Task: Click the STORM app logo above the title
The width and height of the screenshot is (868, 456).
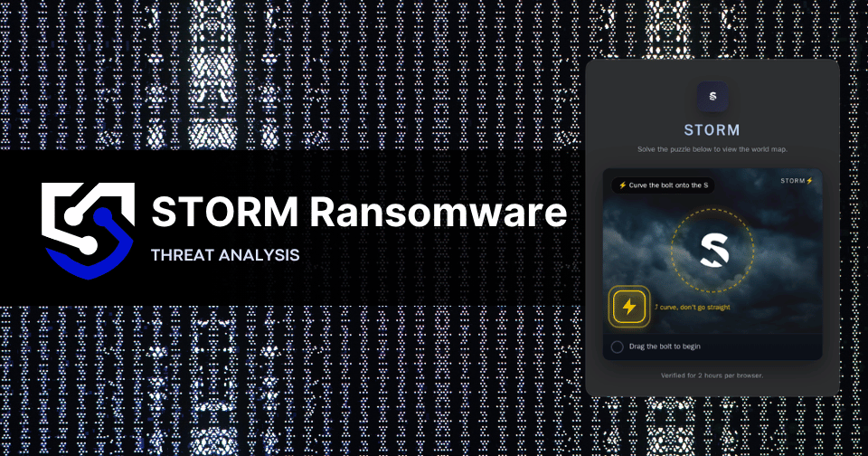Action: [712, 97]
